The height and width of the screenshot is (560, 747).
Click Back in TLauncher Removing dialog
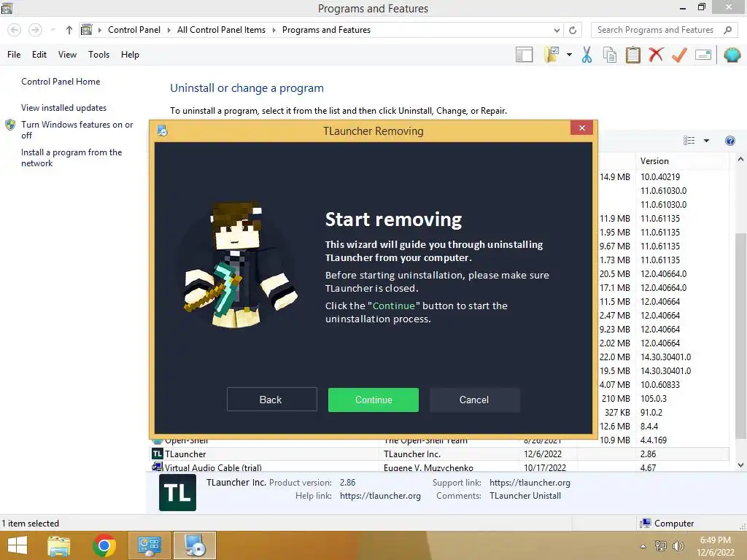(x=271, y=400)
